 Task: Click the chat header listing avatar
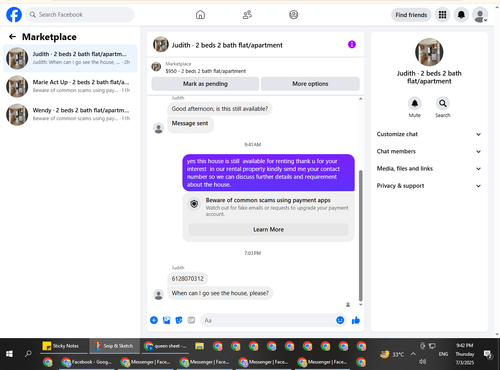tap(160, 44)
